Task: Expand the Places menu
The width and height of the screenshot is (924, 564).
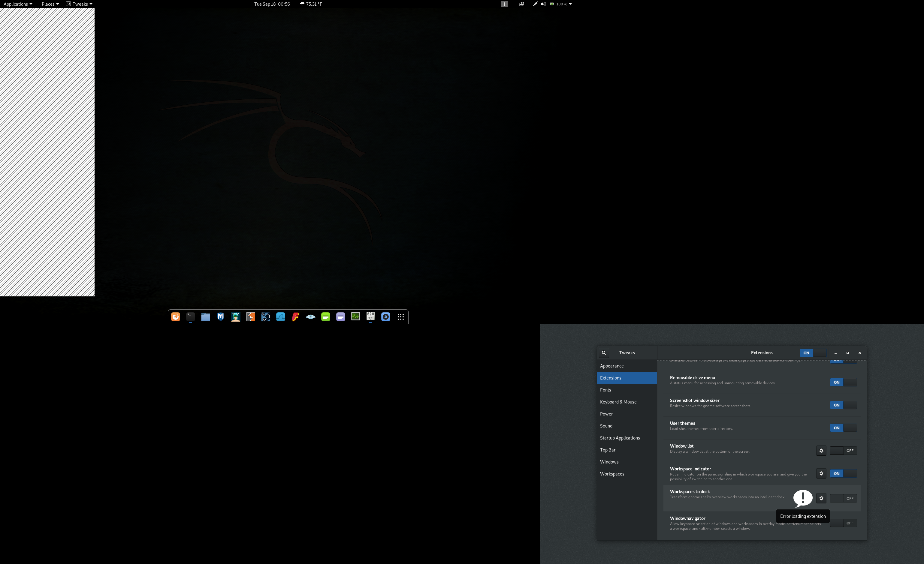Action: (x=50, y=4)
